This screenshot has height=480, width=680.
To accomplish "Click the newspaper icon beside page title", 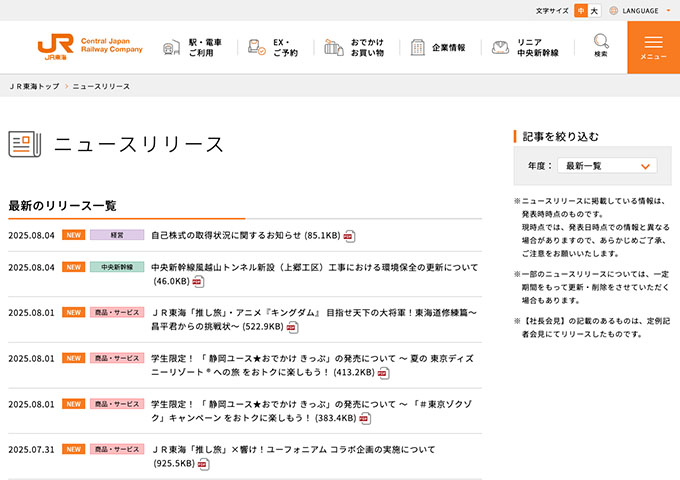I will (x=25, y=144).
